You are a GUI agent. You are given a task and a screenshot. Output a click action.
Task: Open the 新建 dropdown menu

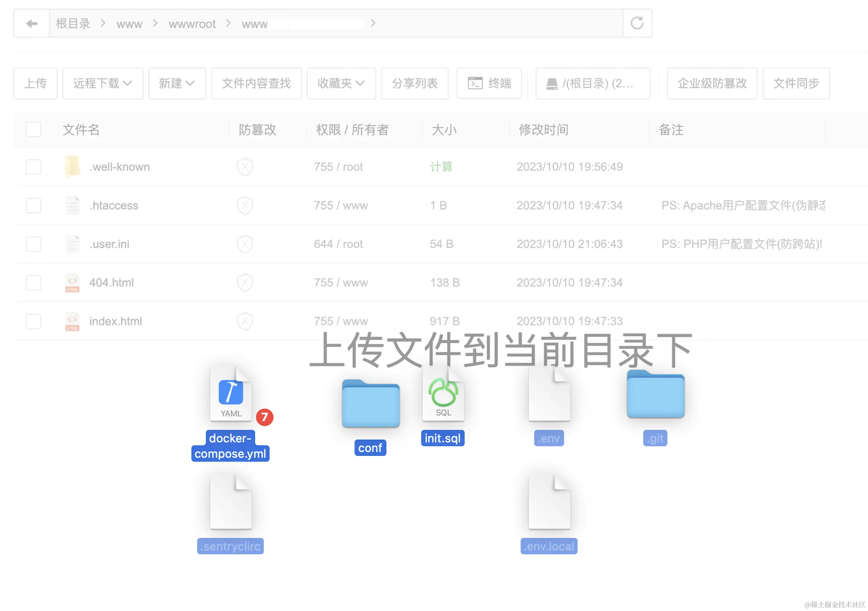click(x=177, y=83)
